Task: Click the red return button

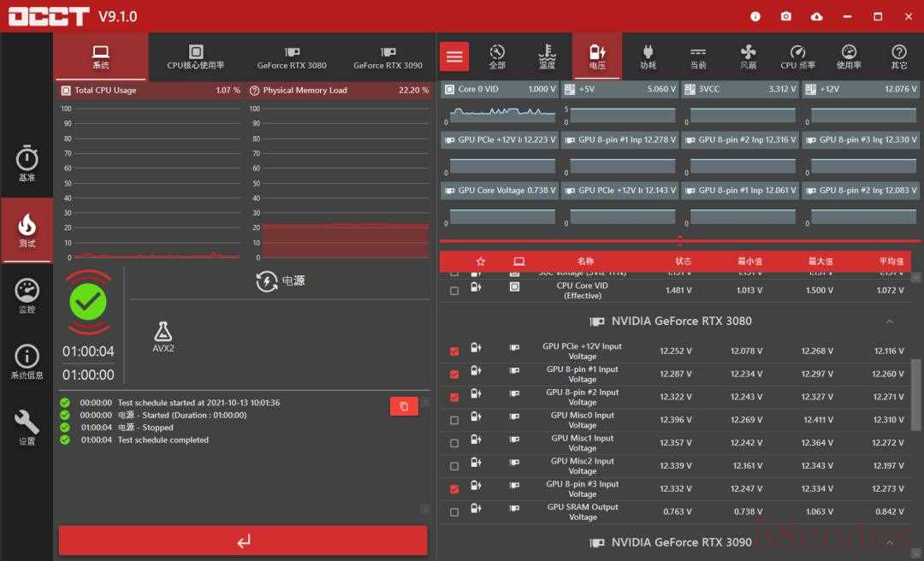Action: [243, 540]
